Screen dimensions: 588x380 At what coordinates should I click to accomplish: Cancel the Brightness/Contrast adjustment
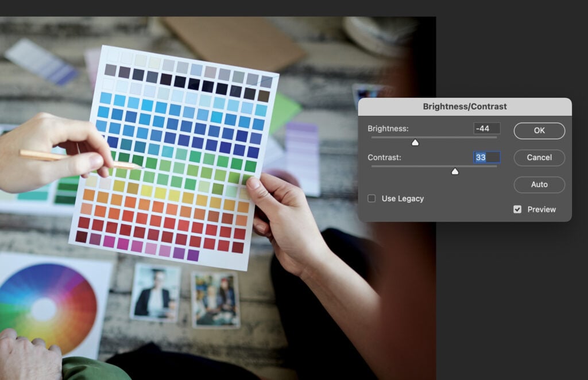pyautogui.click(x=539, y=157)
